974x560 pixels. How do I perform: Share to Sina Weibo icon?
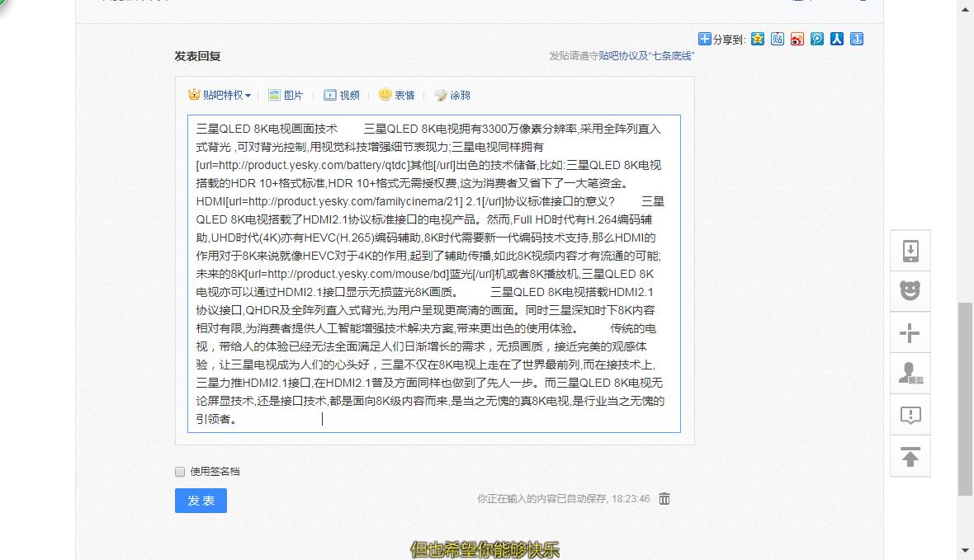tap(797, 39)
